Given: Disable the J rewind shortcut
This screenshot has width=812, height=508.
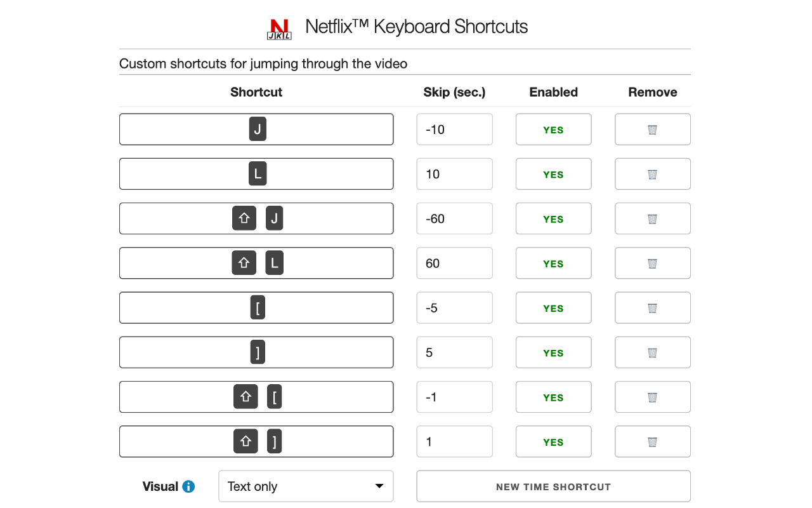Looking at the screenshot, I should pos(553,129).
